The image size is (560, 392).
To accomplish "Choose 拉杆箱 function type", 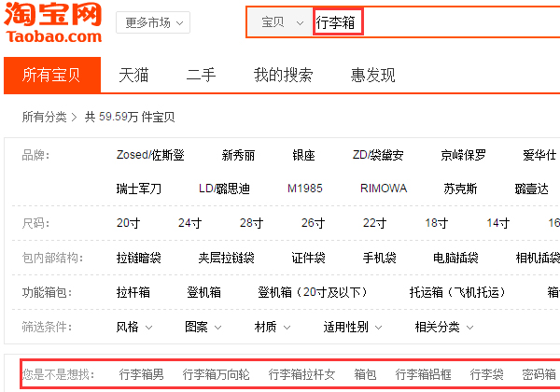I will pyautogui.click(x=133, y=292).
